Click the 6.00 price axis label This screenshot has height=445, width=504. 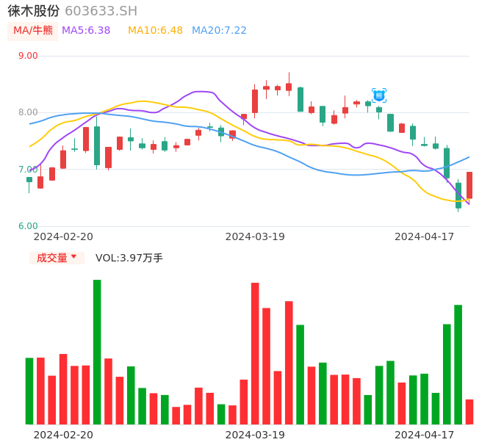point(28,226)
